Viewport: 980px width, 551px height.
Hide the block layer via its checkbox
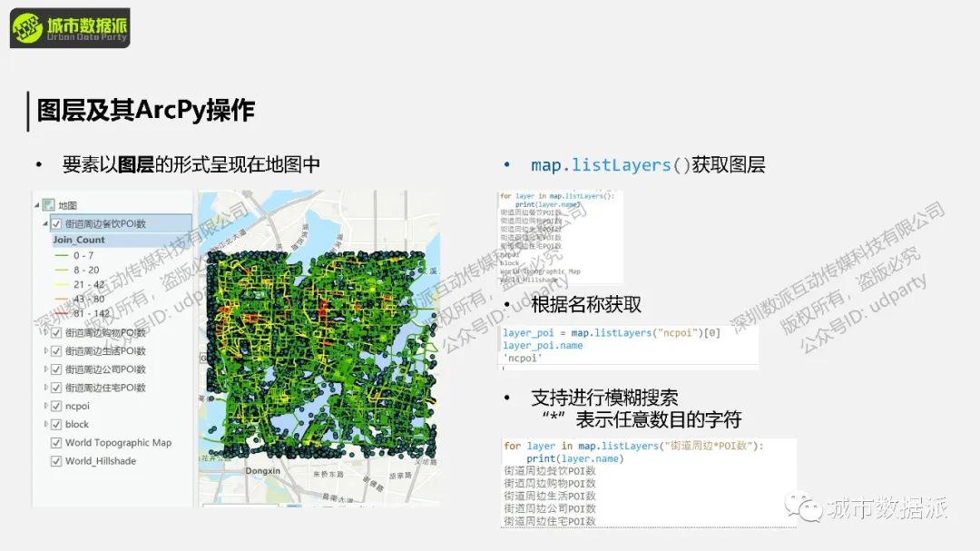click(56, 424)
